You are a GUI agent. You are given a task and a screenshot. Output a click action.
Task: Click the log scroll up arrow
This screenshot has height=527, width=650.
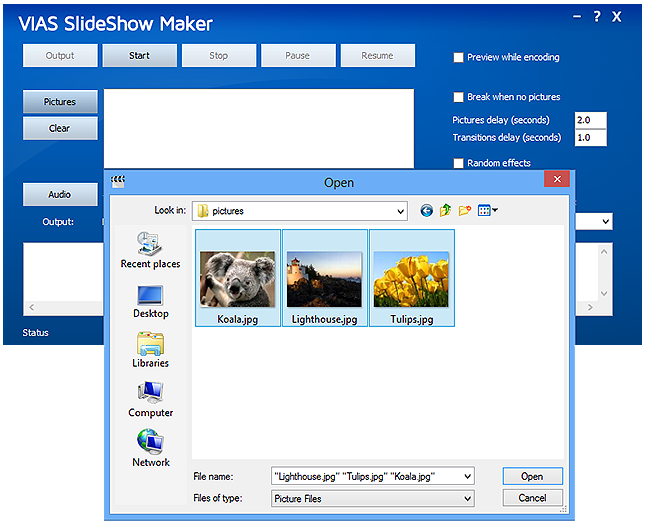pos(604,252)
